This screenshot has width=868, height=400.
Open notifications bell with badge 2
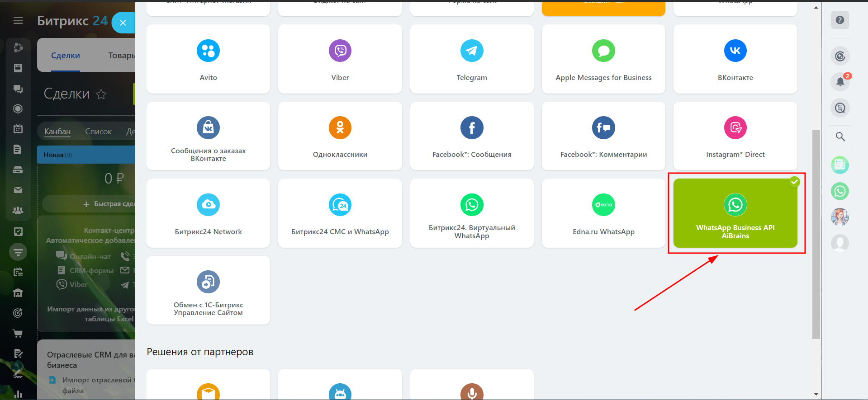840,82
